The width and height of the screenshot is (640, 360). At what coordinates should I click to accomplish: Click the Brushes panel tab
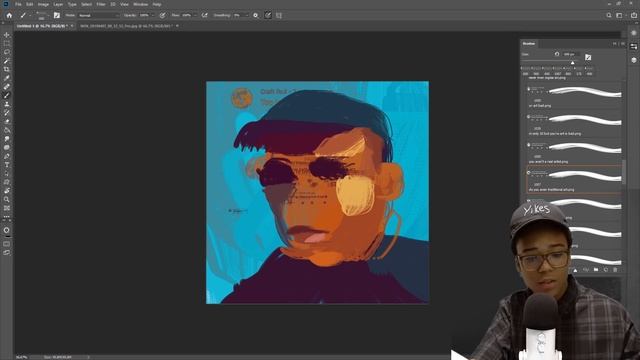(x=529, y=44)
